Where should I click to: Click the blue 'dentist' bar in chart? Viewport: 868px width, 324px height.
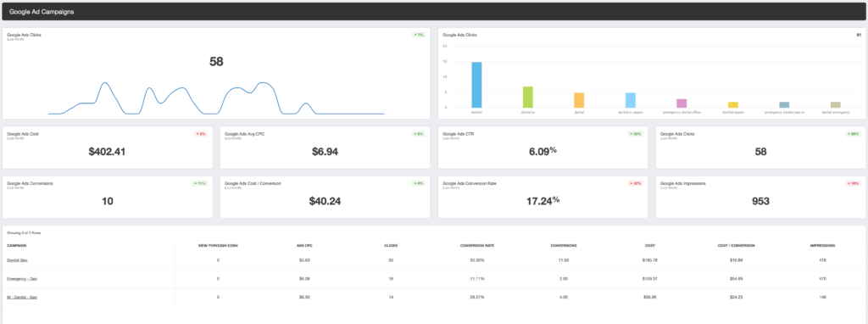pos(476,85)
